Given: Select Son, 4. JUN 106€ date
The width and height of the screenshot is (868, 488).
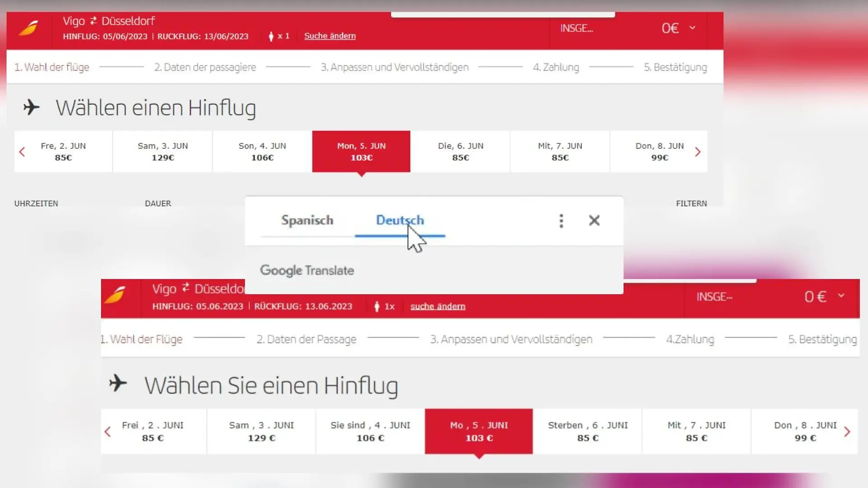Looking at the screenshot, I should coord(262,151).
